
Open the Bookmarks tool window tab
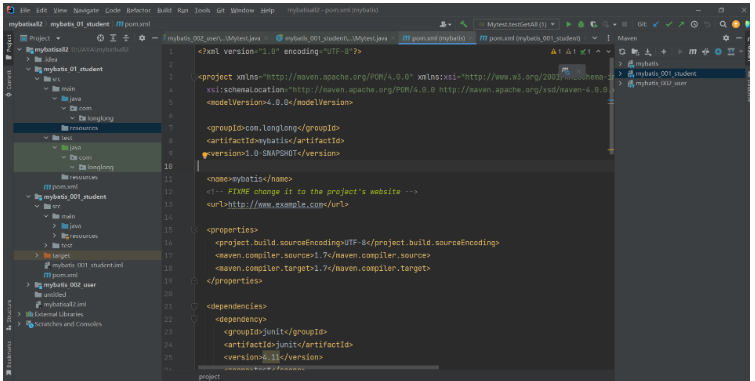tap(8, 357)
